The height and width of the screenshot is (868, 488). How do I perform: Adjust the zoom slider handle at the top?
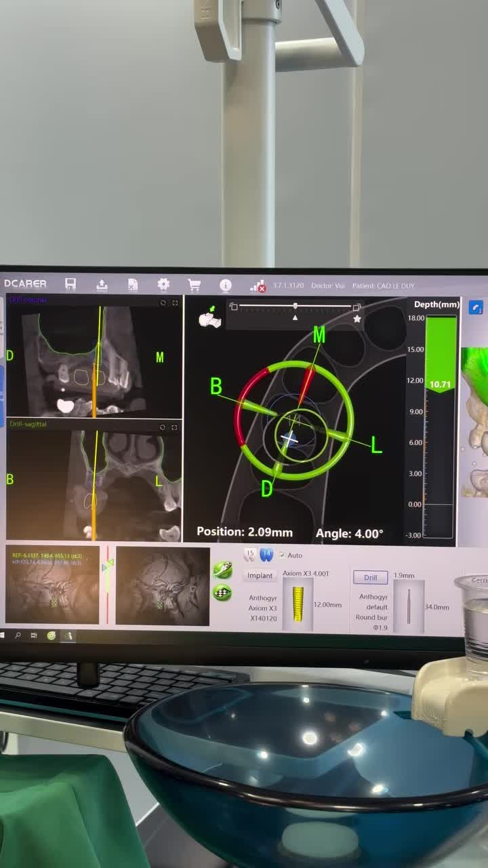coord(295,307)
